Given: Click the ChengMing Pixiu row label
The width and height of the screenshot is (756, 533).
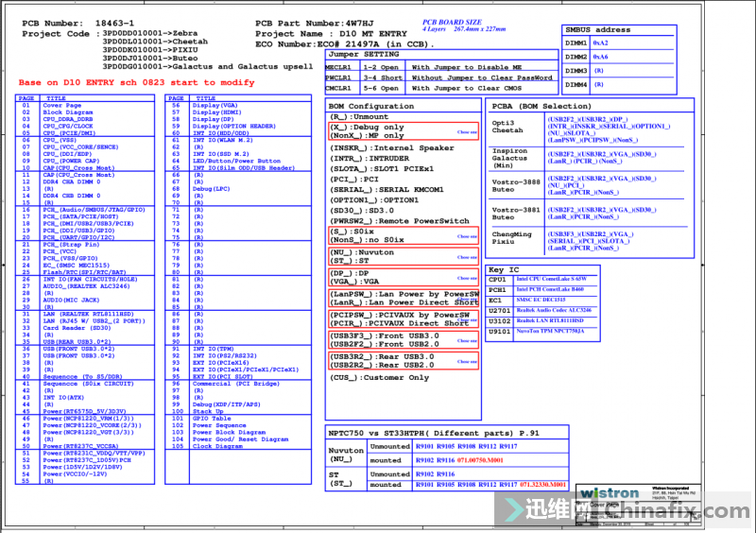Looking at the screenshot, I should coord(511,238).
